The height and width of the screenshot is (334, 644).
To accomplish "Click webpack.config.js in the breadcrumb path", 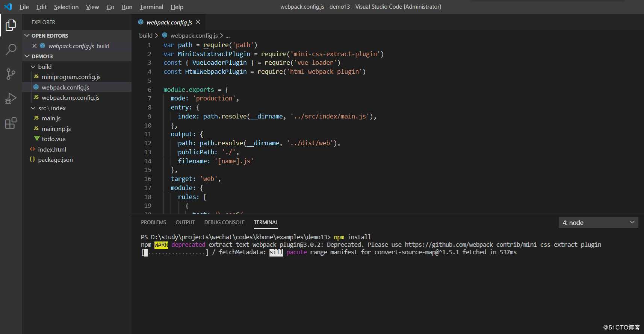I will pos(194,35).
